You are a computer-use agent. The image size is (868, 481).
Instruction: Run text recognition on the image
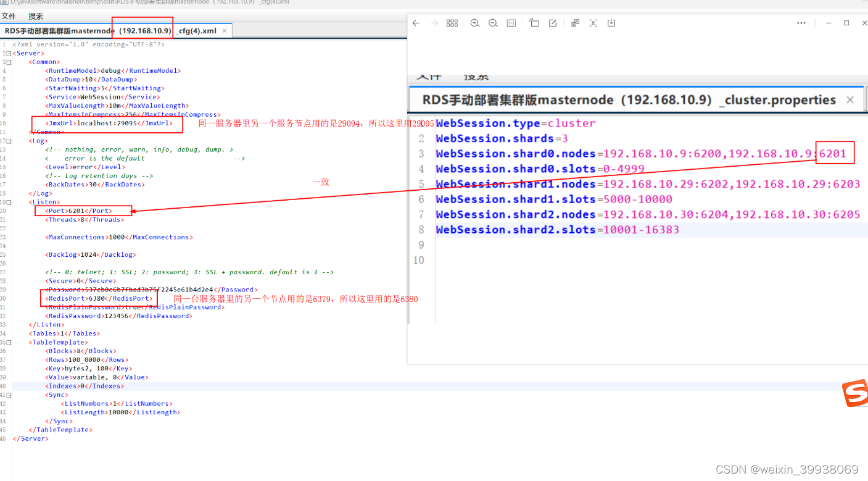pos(593,23)
